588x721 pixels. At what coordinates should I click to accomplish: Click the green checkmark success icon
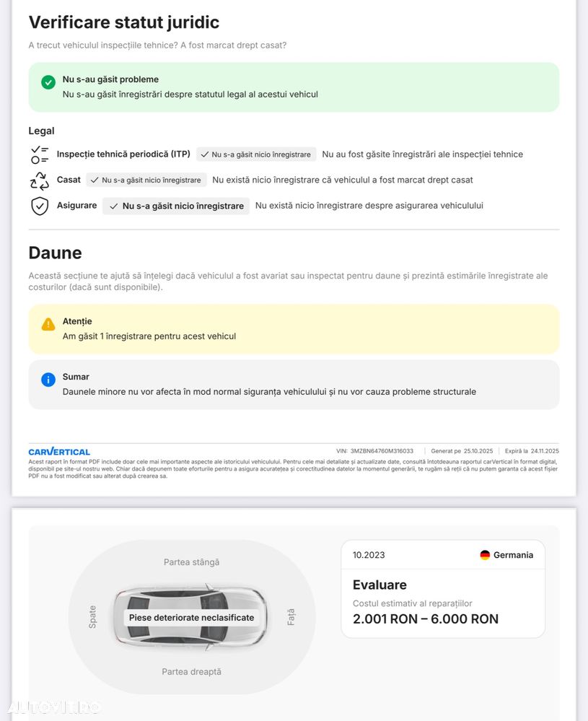(x=48, y=82)
